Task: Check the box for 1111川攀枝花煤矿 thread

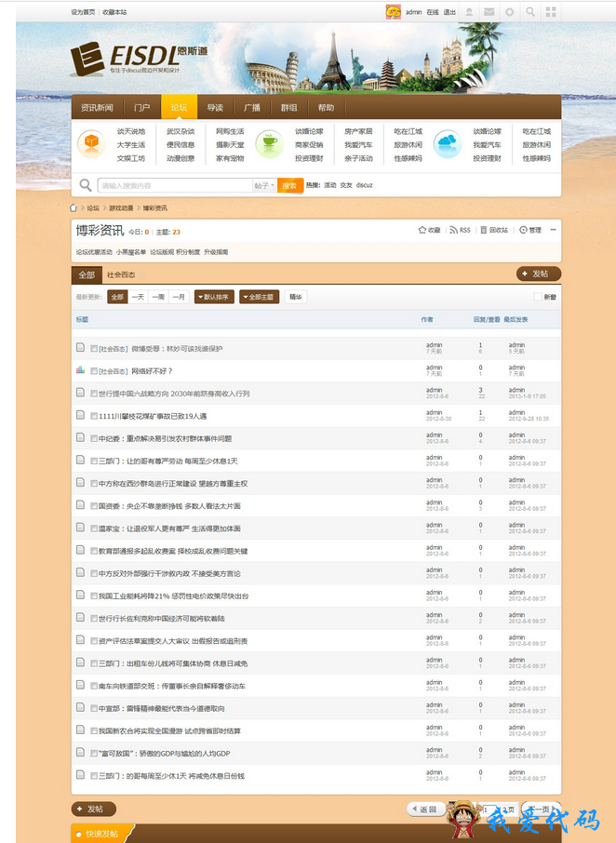Action: (x=94, y=416)
